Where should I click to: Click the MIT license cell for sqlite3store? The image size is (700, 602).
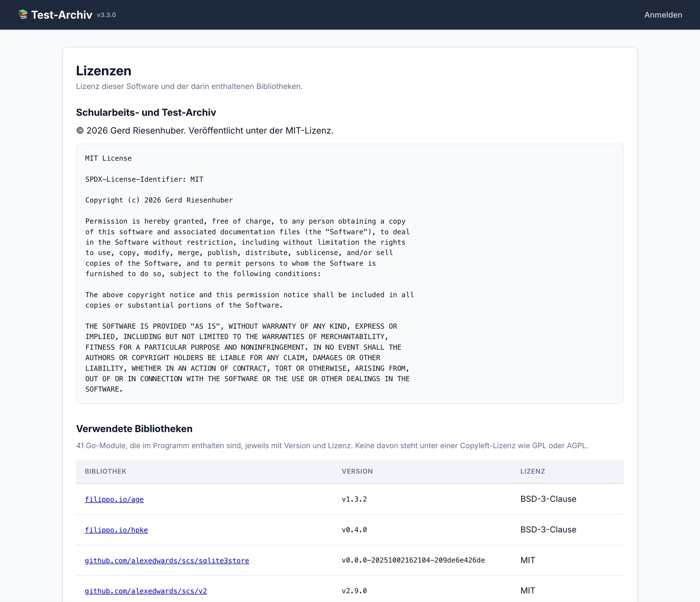pyautogui.click(x=527, y=560)
